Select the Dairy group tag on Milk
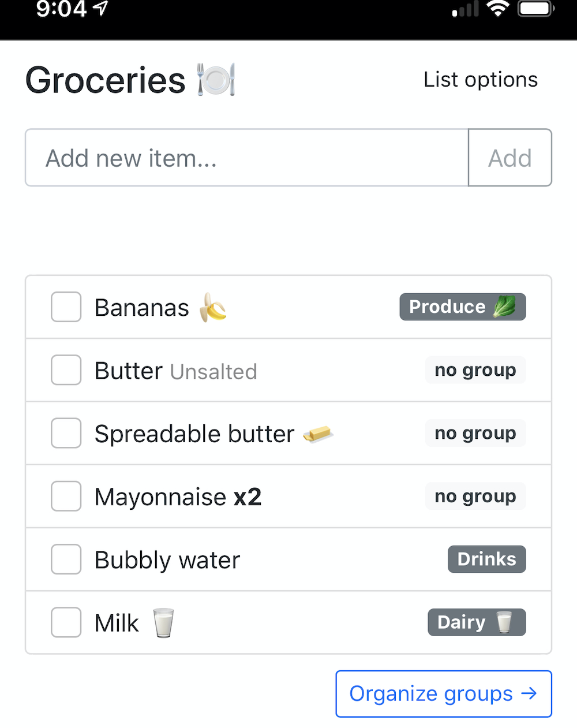This screenshot has width=577, height=728. [x=477, y=622]
